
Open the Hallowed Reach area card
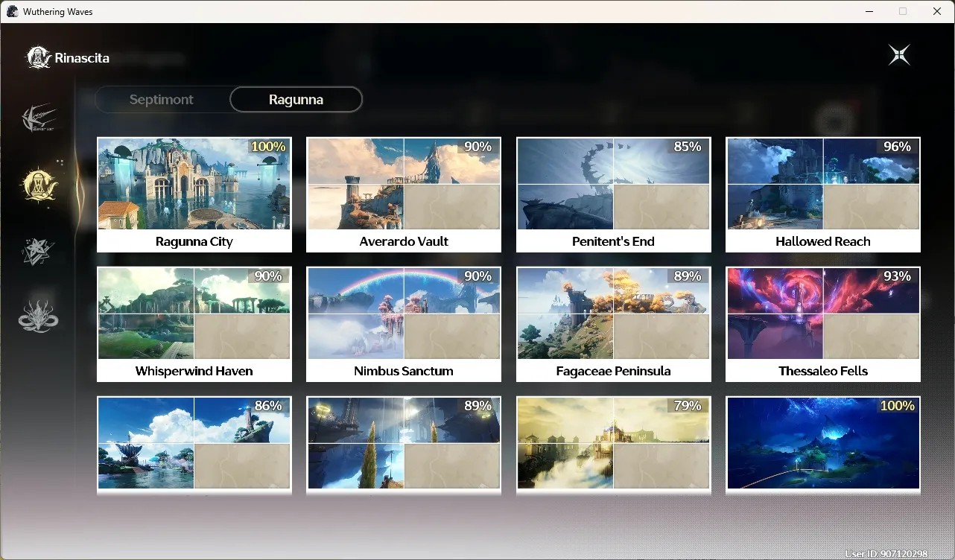pyautogui.click(x=823, y=194)
